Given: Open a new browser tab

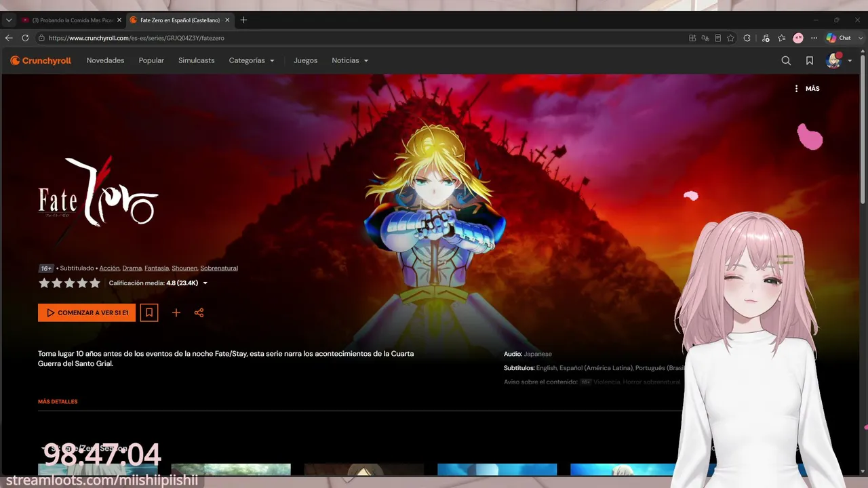Looking at the screenshot, I should (x=243, y=20).
